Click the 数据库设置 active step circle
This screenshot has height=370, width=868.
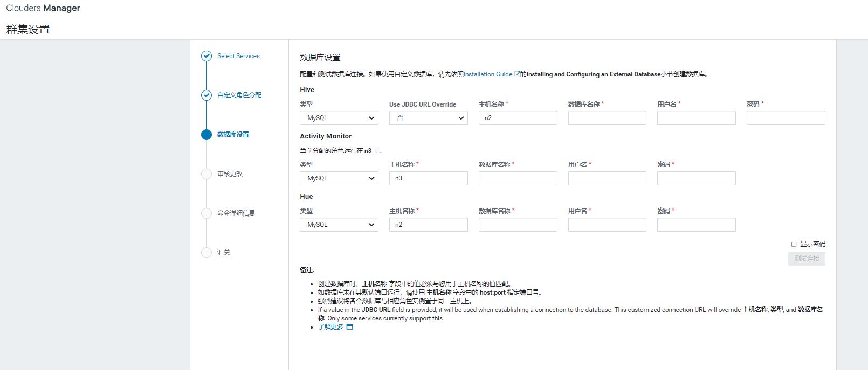pos(206,135)
